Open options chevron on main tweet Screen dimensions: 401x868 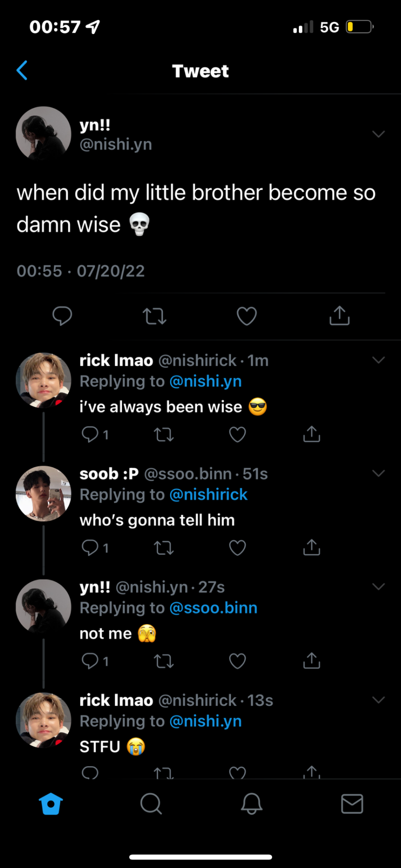click(378, 134)
